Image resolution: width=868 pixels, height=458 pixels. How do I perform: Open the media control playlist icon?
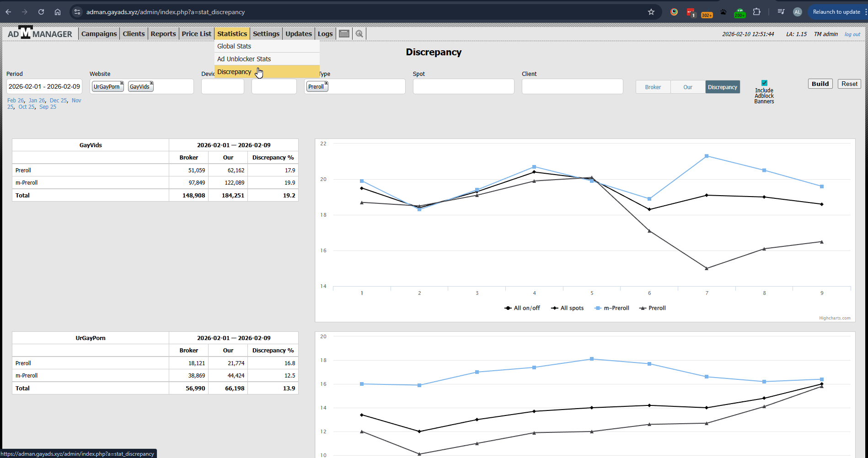point(781,12)
